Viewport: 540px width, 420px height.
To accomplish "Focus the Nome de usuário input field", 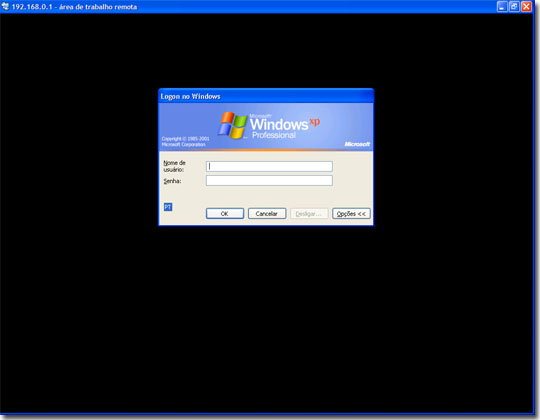I will tap(269, 166).
